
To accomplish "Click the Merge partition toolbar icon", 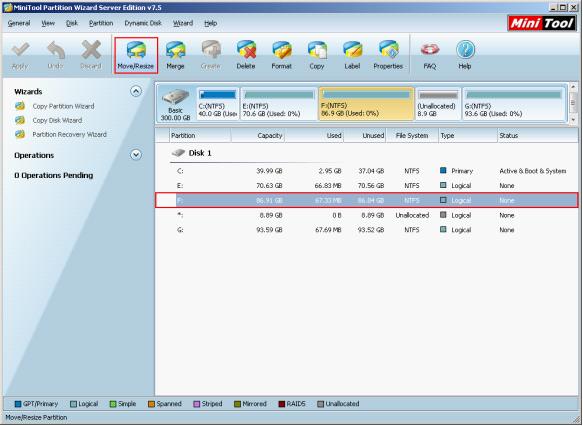I will point(175,50).
